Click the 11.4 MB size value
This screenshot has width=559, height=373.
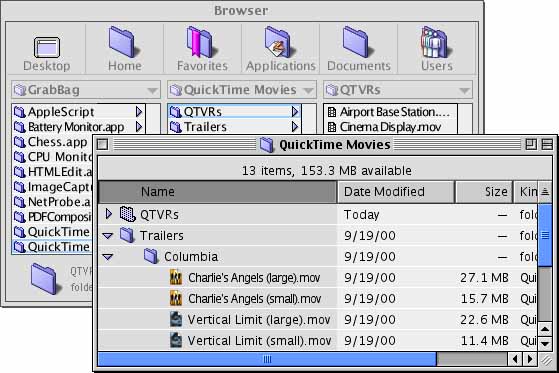point(485,341)
